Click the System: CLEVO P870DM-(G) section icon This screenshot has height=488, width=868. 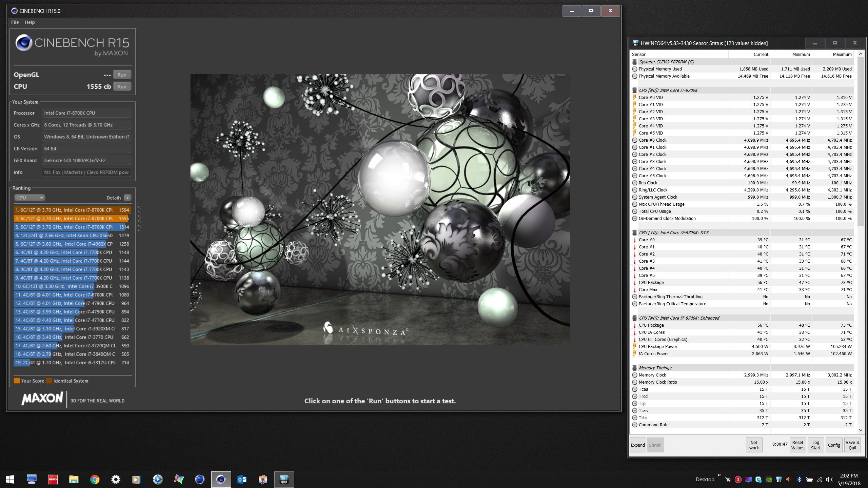[x=634, y=62]
